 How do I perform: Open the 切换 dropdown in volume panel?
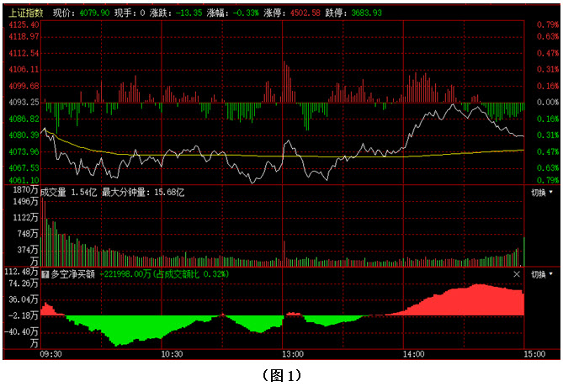(x=542, y=193)
